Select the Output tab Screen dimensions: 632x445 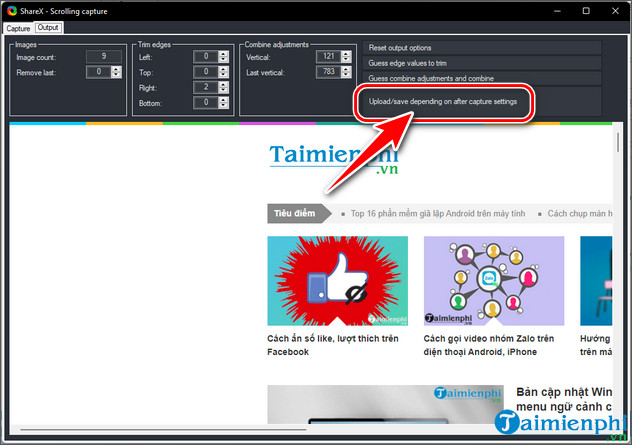[48, 28]
